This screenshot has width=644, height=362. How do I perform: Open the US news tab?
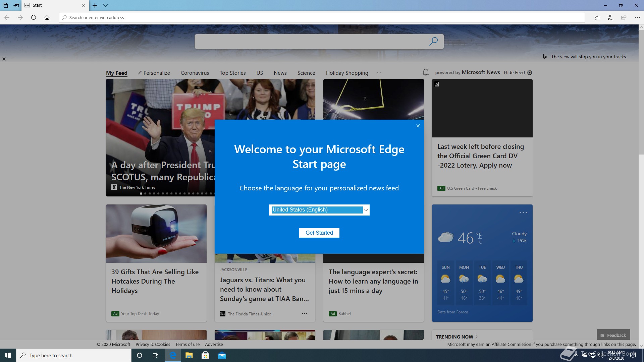click(x=260, y=73)
